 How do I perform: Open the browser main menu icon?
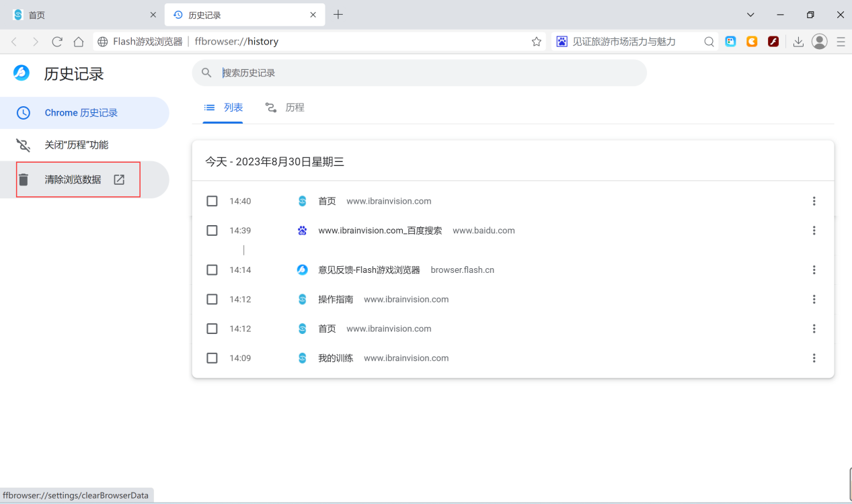841,42
